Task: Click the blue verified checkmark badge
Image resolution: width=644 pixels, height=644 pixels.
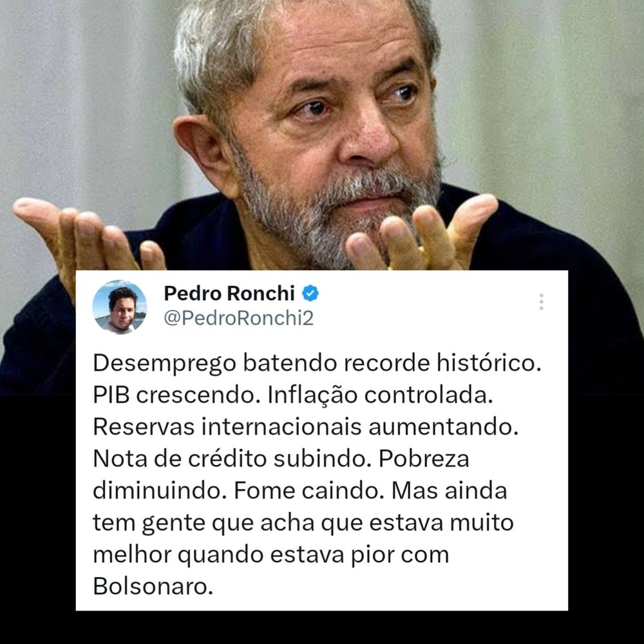Action: click(310, 293)
